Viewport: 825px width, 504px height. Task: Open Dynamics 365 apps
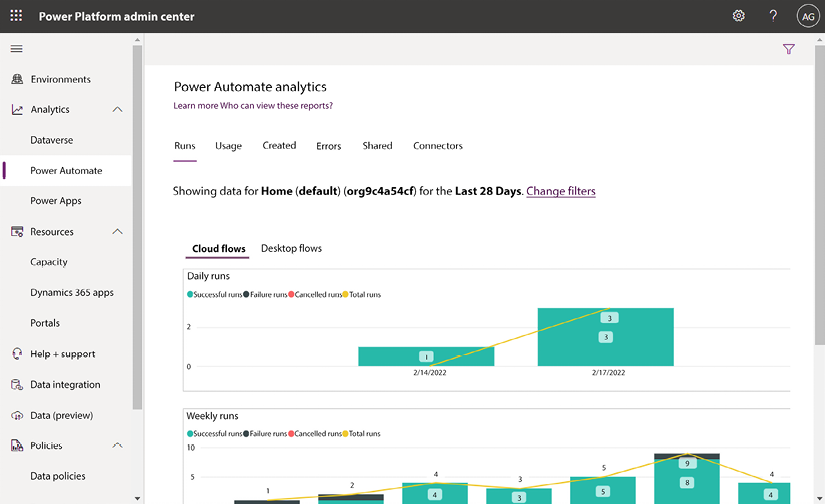72,293
